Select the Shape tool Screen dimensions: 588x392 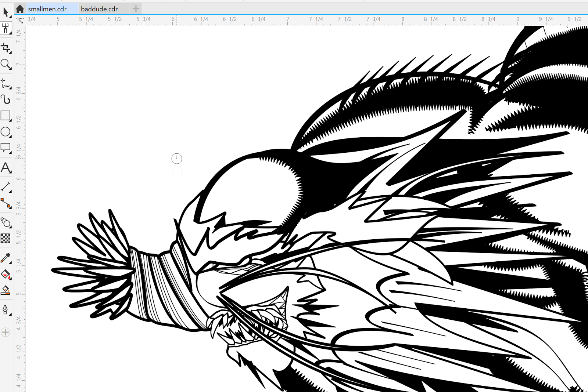(x=6, y=28)
